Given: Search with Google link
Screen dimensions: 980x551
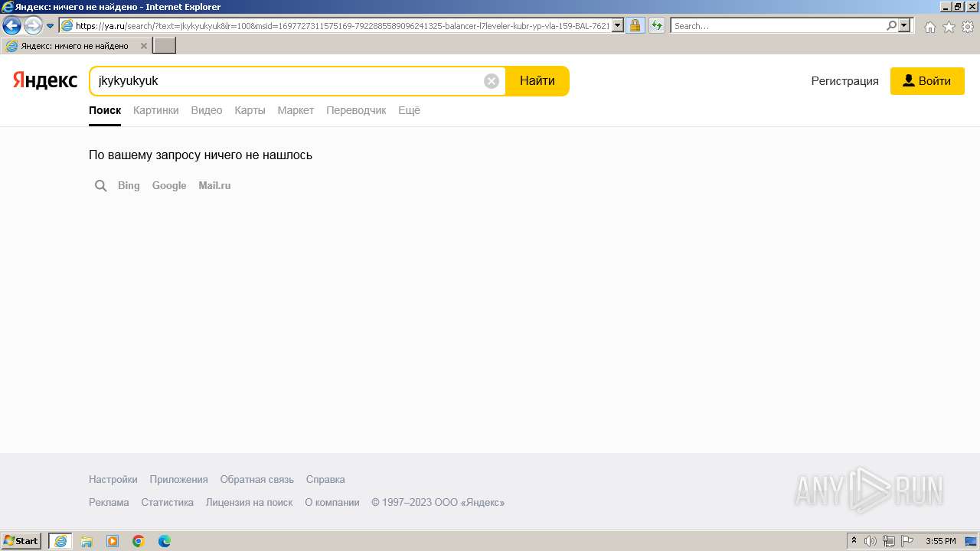Looking at the screenshot, I should 169,185.
